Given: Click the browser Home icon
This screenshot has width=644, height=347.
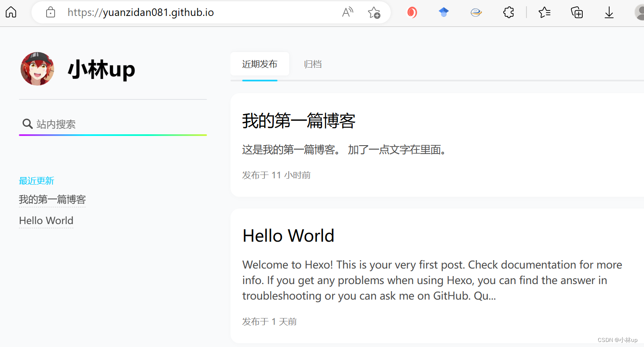Looking at the screenshot, I should pos(10,12).
